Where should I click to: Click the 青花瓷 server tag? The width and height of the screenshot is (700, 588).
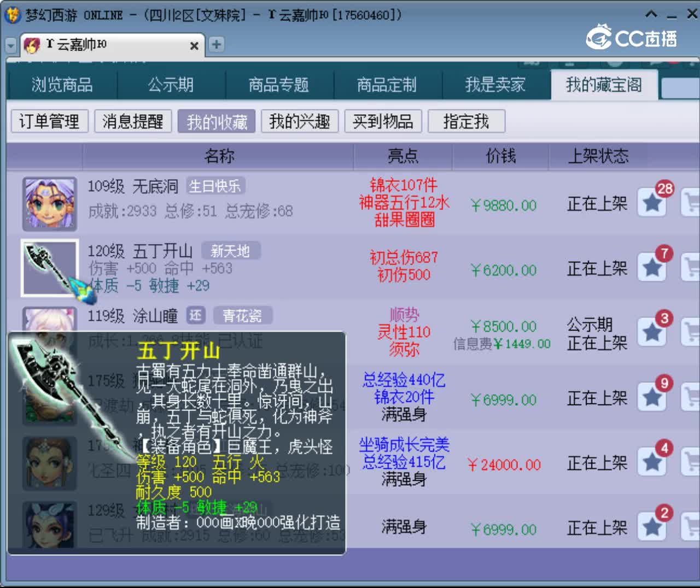(242, 315)
